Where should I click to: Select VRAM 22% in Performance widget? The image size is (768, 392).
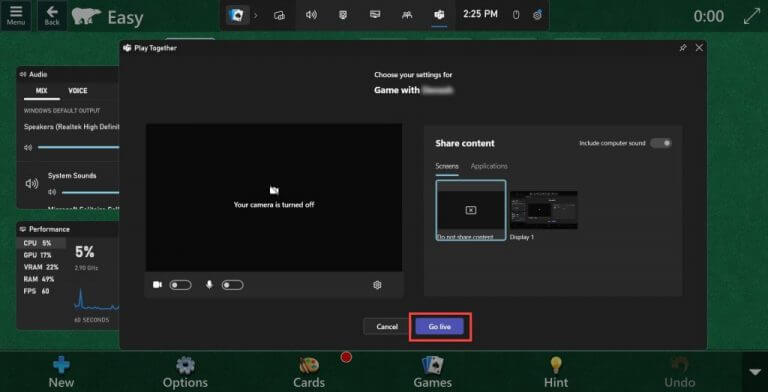coord(41,267)
